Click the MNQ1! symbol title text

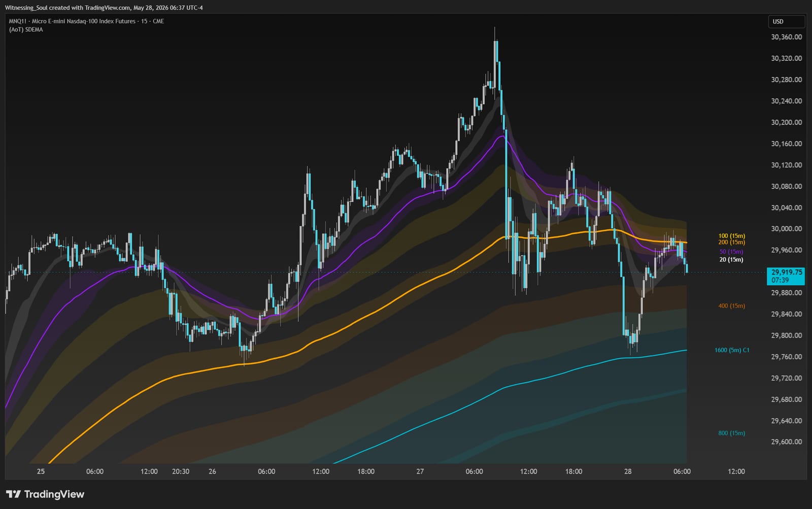(86, 21)
